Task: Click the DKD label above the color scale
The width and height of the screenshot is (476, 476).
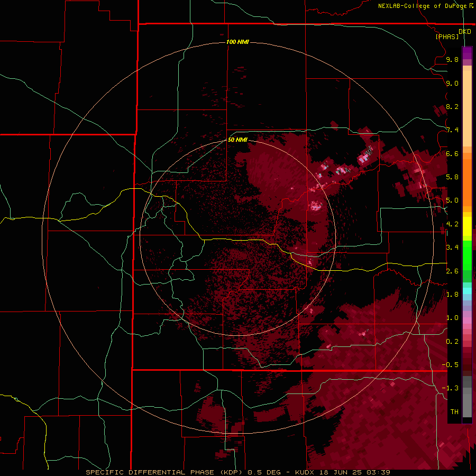Action: 465,32
